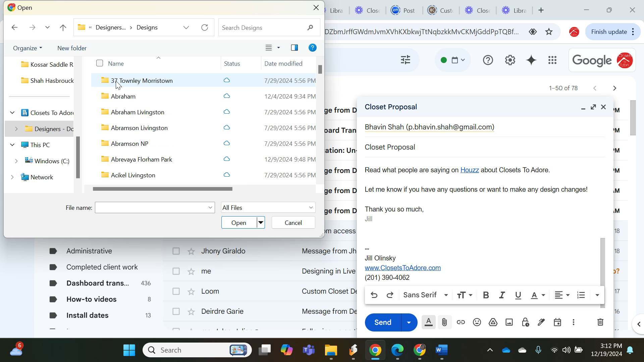Screen dimensions: 644x362
Task: Open the Organize menu
Action: (x=28, y=48)
